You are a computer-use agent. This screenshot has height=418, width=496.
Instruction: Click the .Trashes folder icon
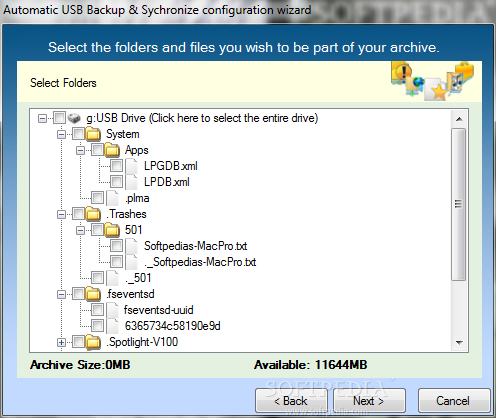click(93, 214)
